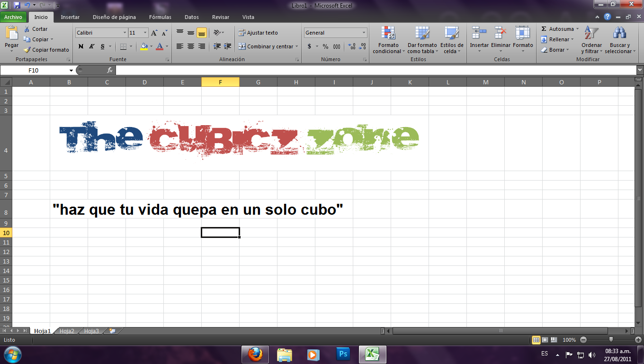Open Estilos de celda gallery
Image resolution: width=644 pixels, height=364 pixels.
[x=452, y=40]
